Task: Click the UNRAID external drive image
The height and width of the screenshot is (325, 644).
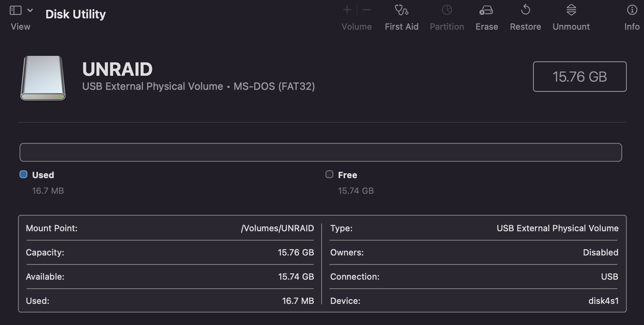Action: click(43, 78)
